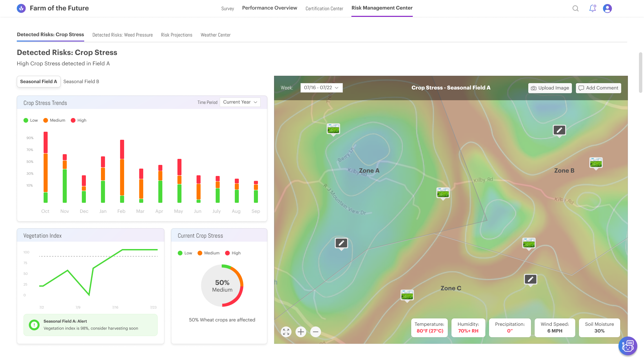Click the pencil note marker near Zone B
Viewport: 644px width, 362px height.
[x=559, y=130]
